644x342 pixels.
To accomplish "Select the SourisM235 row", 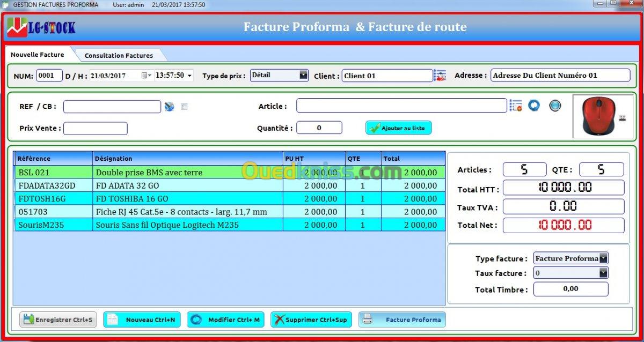I will (x=230, y=225).
